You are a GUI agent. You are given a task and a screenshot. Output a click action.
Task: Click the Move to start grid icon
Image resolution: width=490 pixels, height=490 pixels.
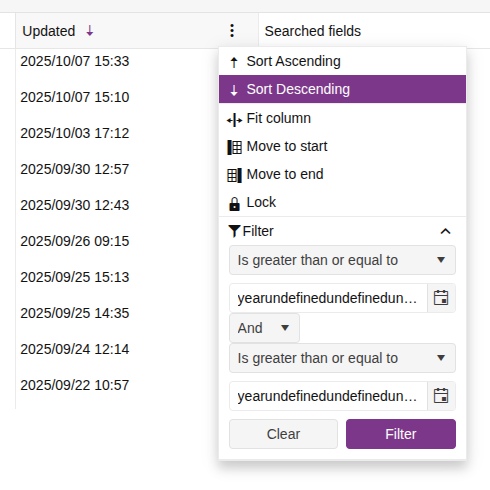tap(234, 147)
